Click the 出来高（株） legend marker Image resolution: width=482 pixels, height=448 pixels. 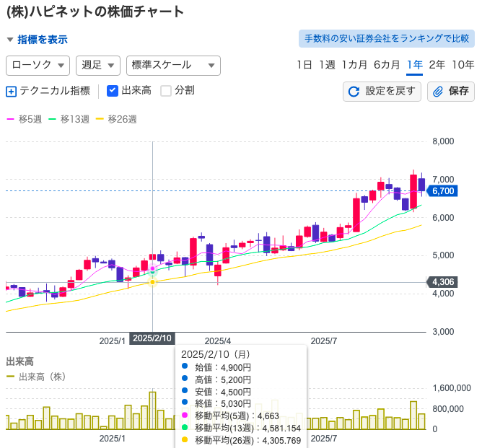(10, 377)
